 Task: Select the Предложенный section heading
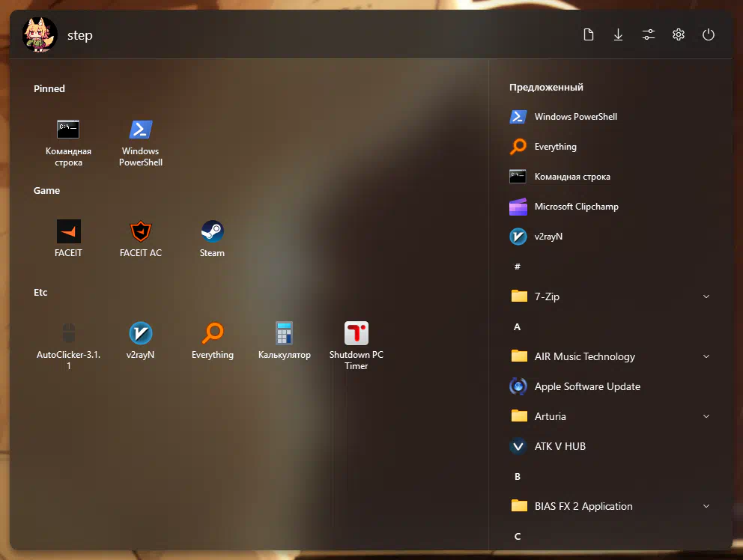546,87
